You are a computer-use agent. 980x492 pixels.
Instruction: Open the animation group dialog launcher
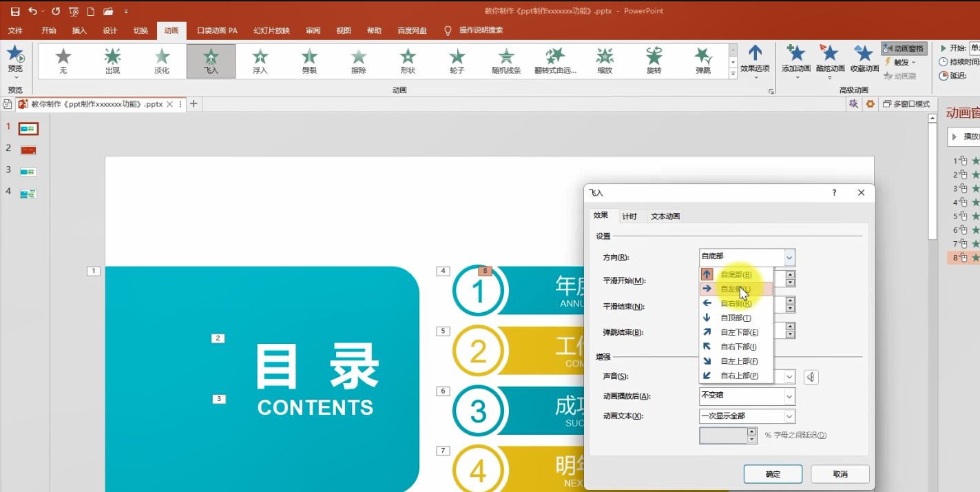(x=771, y=91)
